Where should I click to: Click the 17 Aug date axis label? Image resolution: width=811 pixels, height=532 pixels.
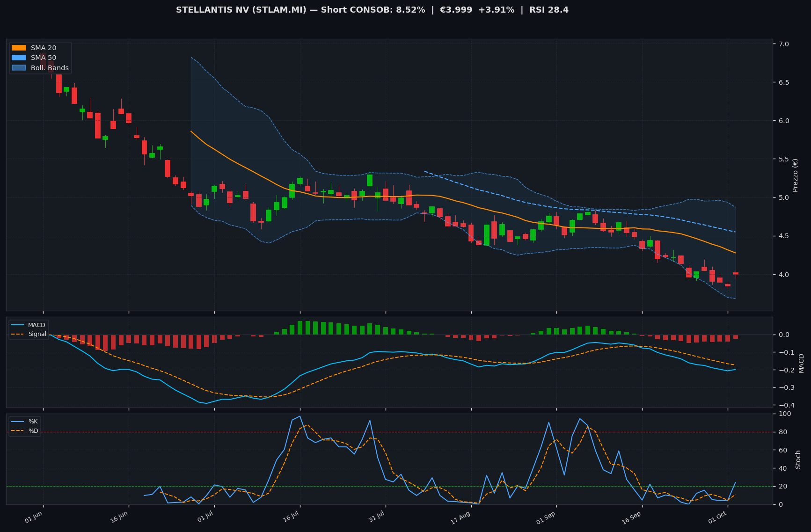pyautogui.click(x=461, y=517)
